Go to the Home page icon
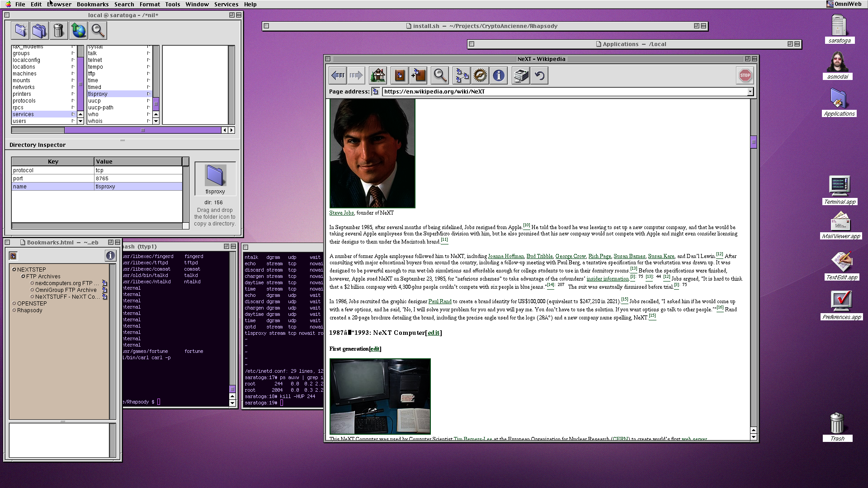Viewport: 868px width, 488px height. point(377,75)
